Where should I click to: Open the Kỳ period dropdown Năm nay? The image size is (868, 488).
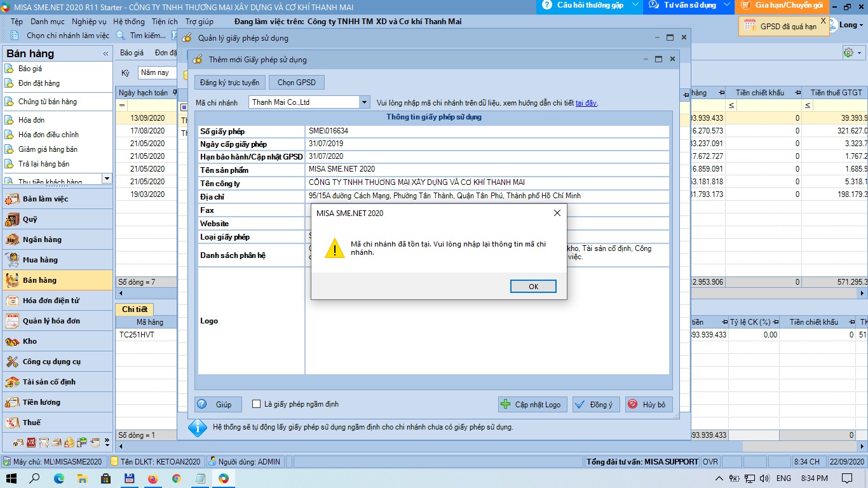[156, 72]
